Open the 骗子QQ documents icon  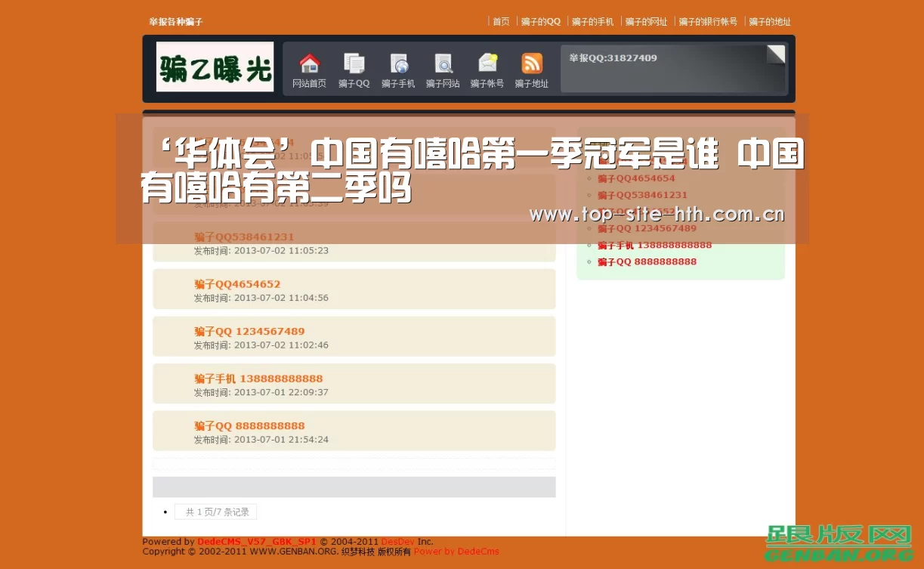pos(354,63)
